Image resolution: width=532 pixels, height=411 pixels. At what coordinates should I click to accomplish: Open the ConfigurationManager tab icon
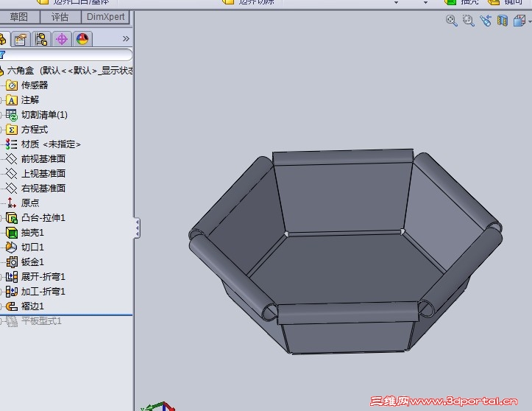41,39
